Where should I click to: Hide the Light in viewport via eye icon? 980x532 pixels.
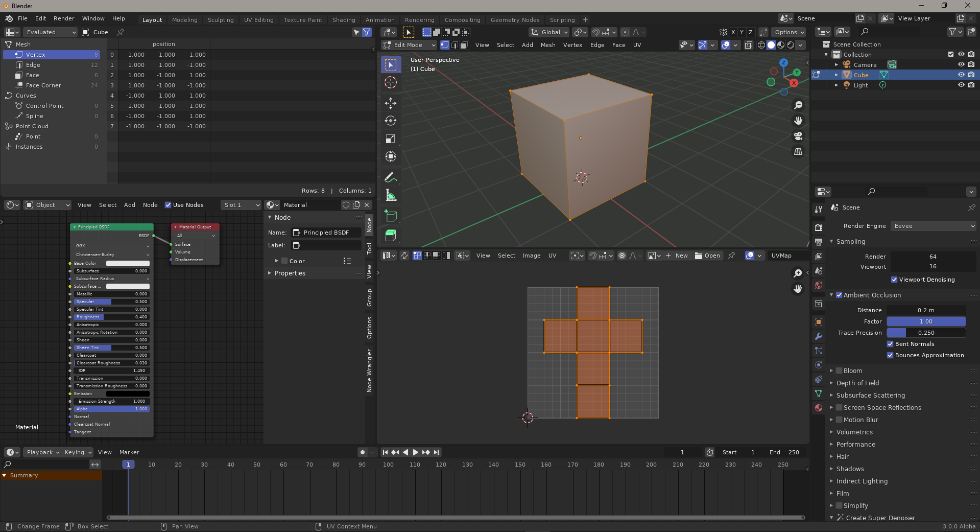click(961, 85)
